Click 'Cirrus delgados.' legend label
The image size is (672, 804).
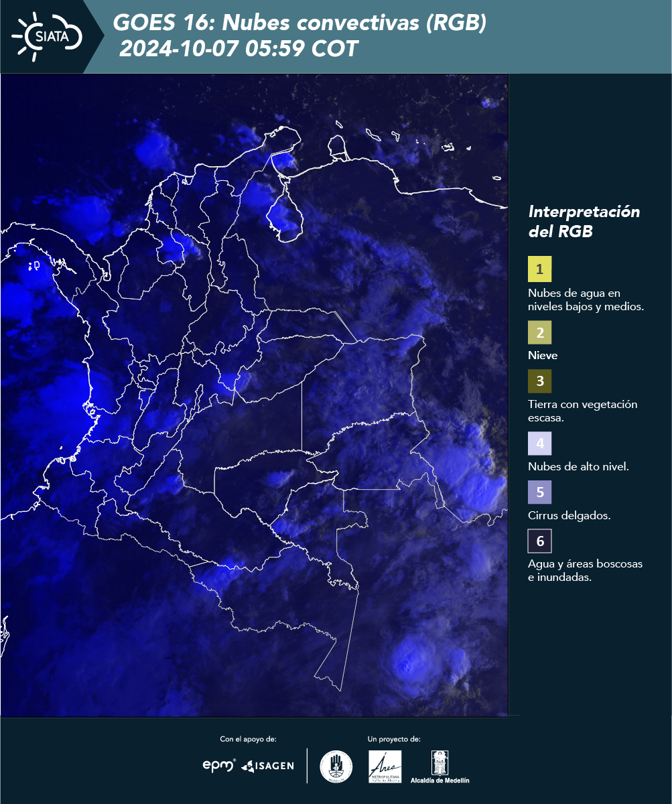(569, 516)
